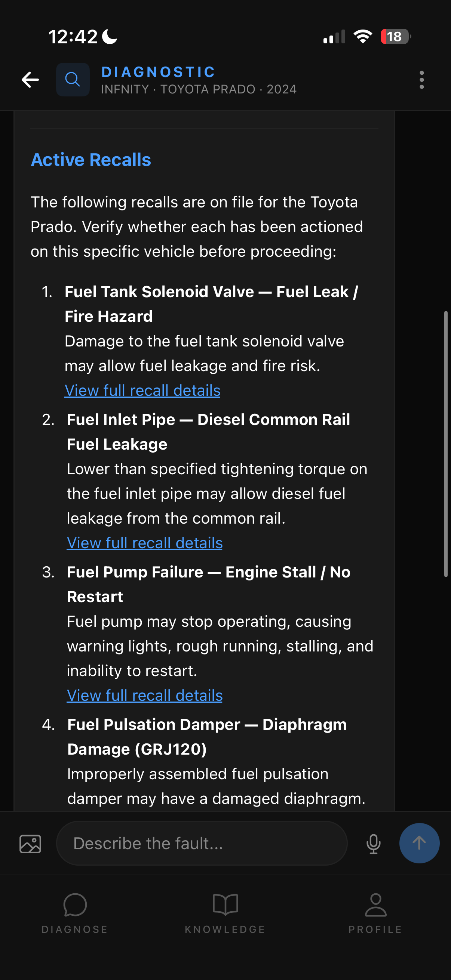Tap the Fuel Pump Failure recall heading

coord(209,584)
